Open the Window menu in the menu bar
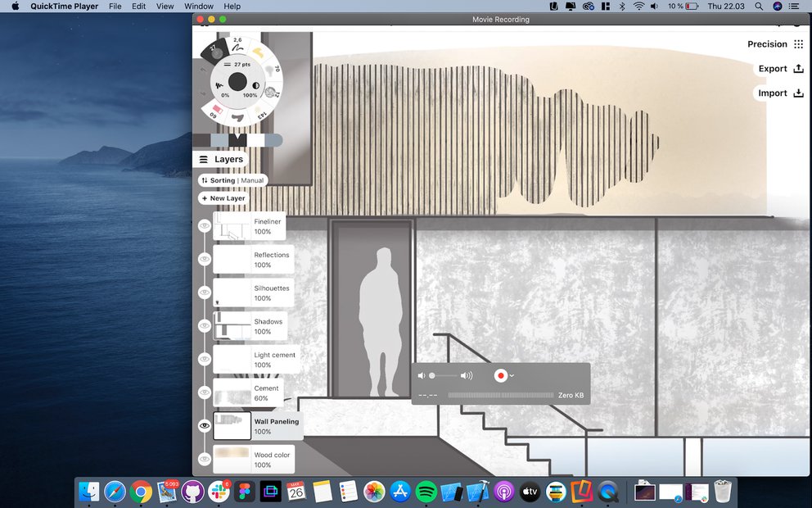Screen dimensions: 812x508 coord(198,6)
